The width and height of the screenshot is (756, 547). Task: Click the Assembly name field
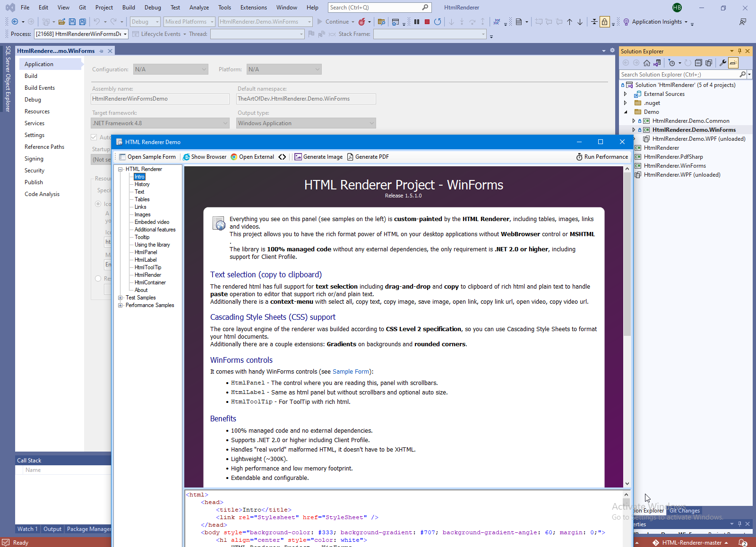tap(160, 99)
